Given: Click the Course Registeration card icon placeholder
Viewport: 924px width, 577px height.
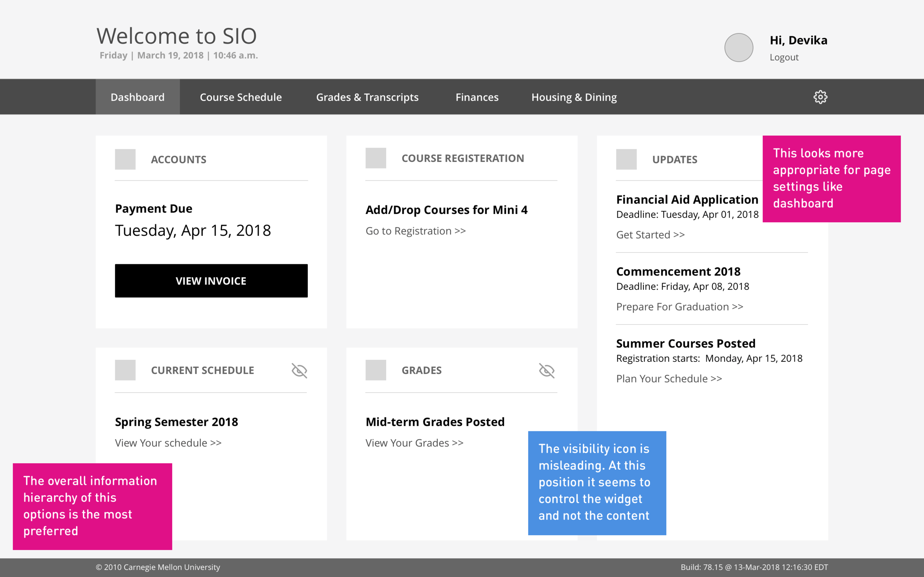Looking at the screenshot, I should click(x=376, y=158).
